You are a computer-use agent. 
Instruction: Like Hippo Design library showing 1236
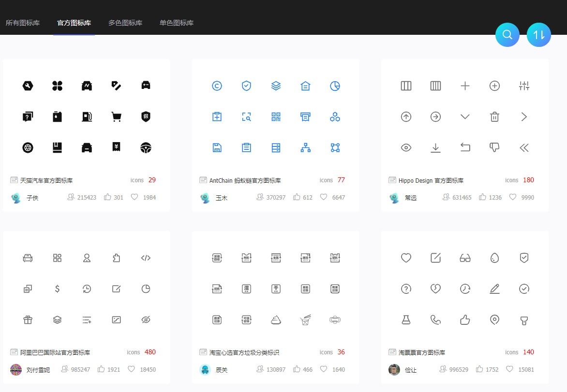pyautogui.click(x=482, y=197)
